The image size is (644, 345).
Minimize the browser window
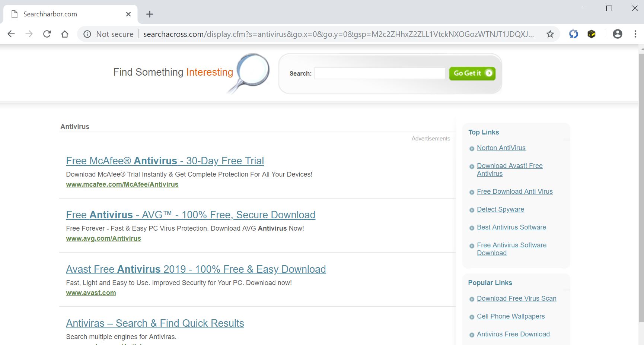pos(584,8)
